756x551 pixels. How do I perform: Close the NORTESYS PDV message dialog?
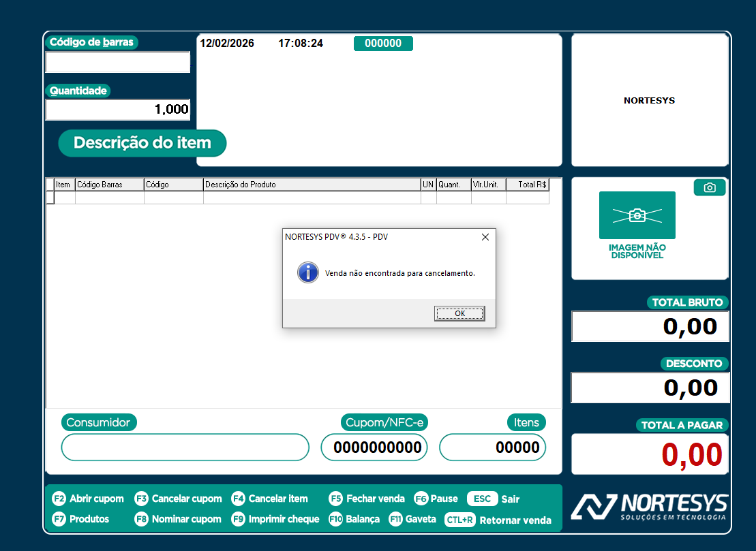[x=485, y=237]
